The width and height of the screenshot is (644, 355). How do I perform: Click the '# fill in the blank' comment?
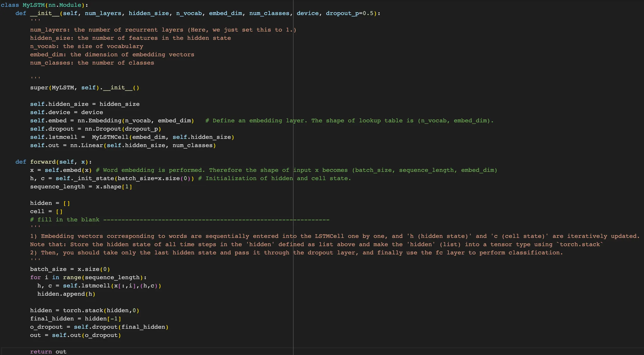[64, 220]
